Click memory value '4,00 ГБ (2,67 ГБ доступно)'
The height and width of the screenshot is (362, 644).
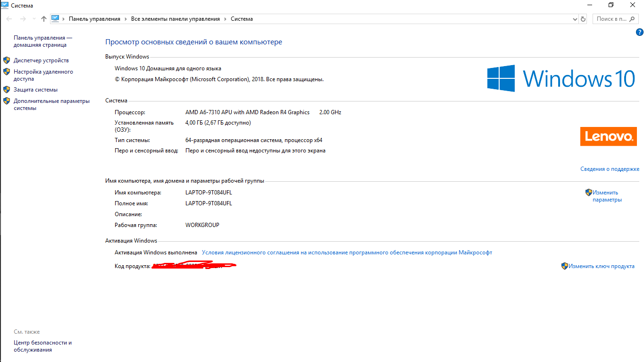[x=218, y=123]
